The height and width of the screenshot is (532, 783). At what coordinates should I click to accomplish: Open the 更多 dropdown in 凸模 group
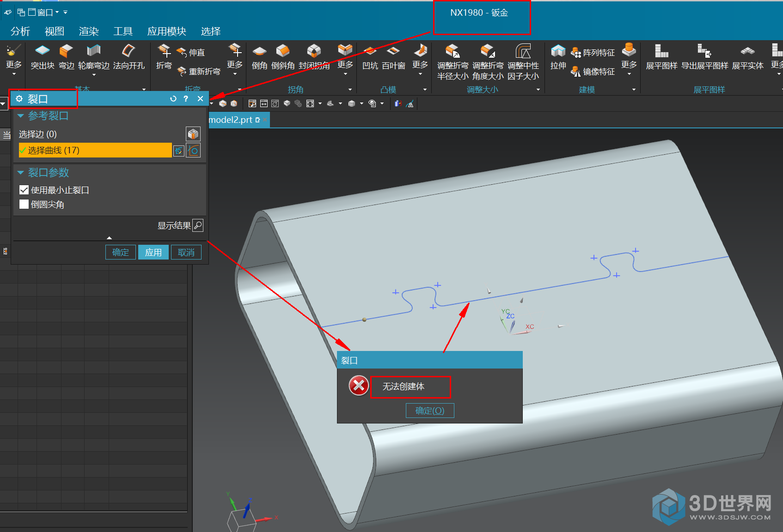click(x=420, y=59)
